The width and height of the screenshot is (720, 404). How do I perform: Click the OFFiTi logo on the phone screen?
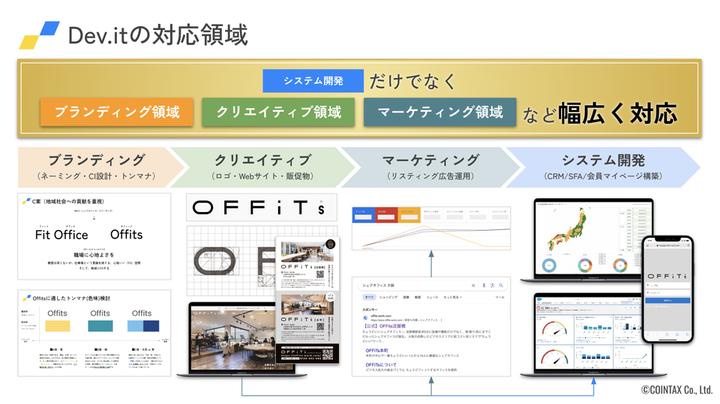667,276
